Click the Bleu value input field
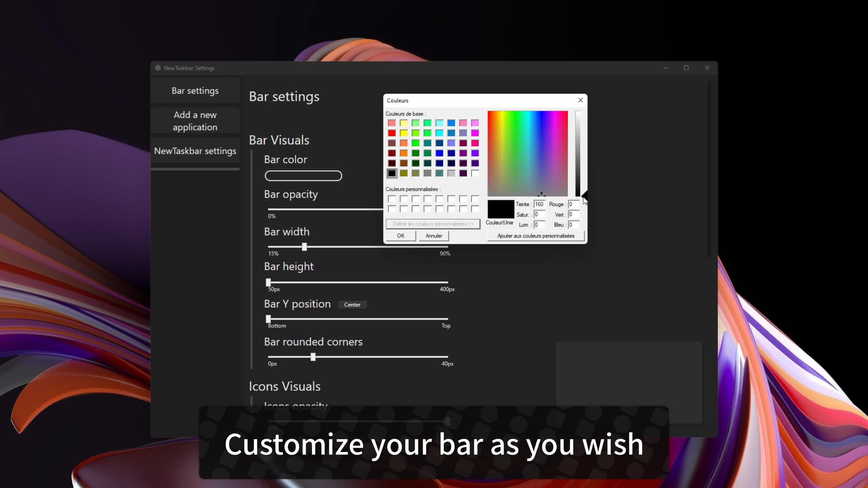The height and width of the screenshot is (488, 868). point(573,225)
